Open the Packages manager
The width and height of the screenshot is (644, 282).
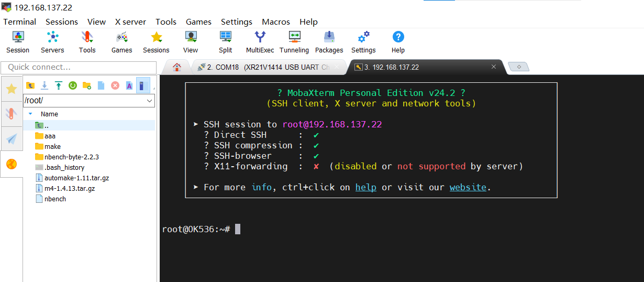[329, 42]
